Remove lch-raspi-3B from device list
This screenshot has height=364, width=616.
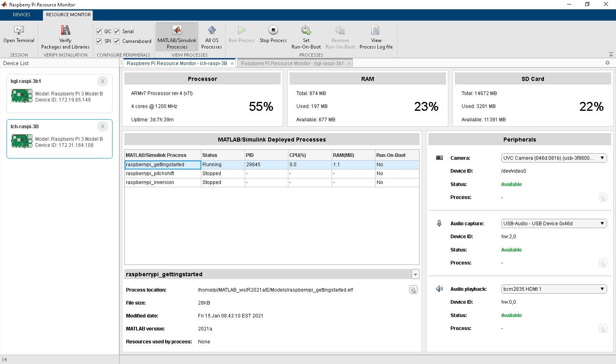point(102,127)
